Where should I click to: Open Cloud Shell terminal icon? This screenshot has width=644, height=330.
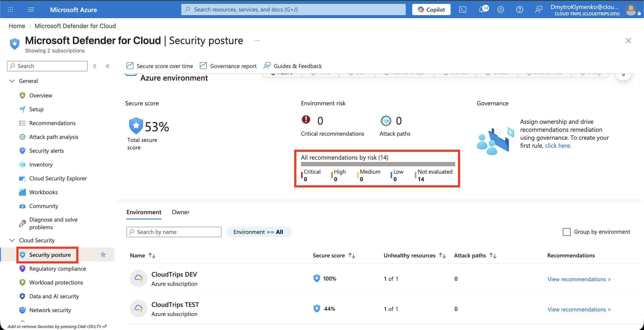[462, 10]
